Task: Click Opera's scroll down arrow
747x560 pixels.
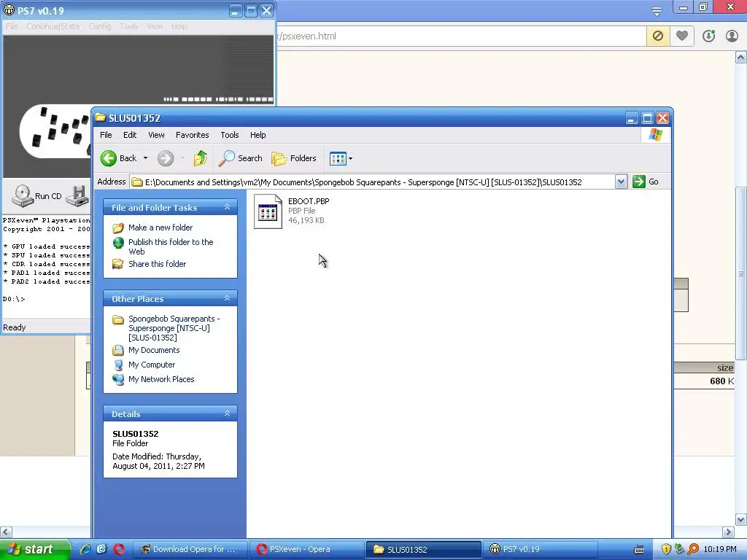Action: [741, 519]
